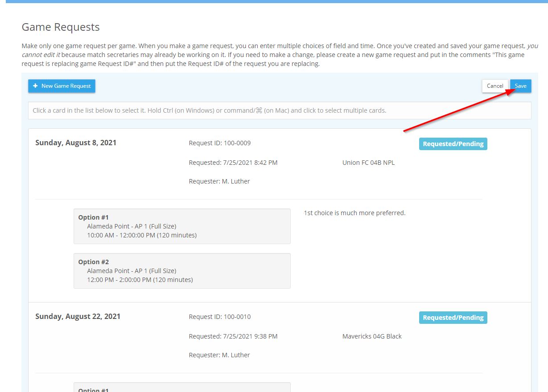The width and height of the screenshot is (548, 392).
Task: Click the Game Requests page heading
Action: click(x=61, y=27)
